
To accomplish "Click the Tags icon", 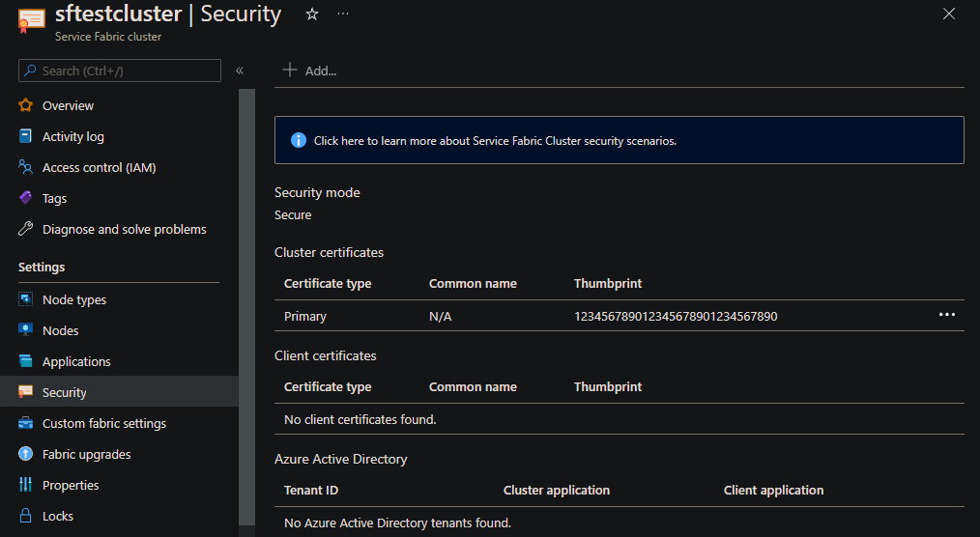I will click(26, 198).
